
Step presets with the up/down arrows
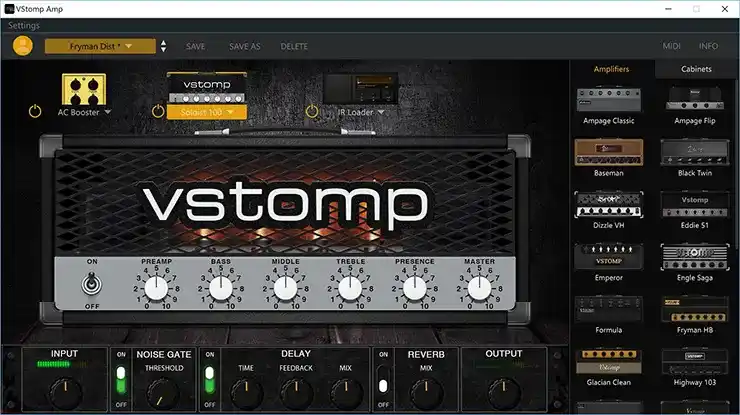point(163,46)
